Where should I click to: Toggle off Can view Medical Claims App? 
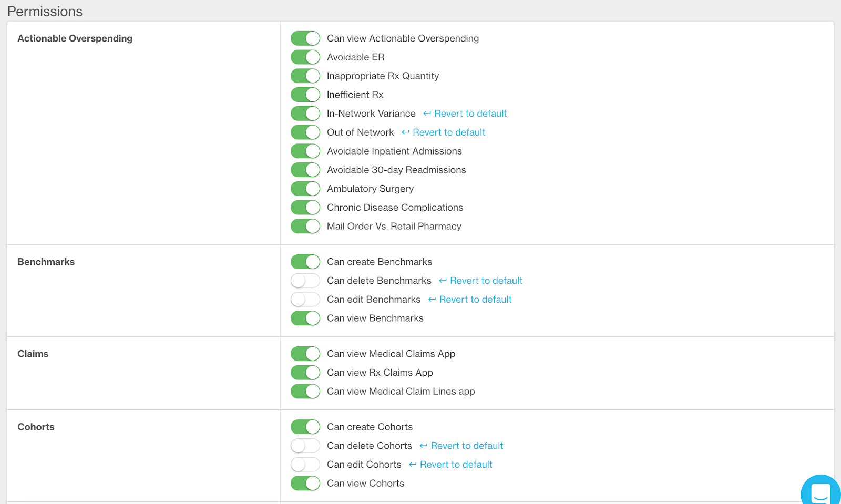[305, 354]
